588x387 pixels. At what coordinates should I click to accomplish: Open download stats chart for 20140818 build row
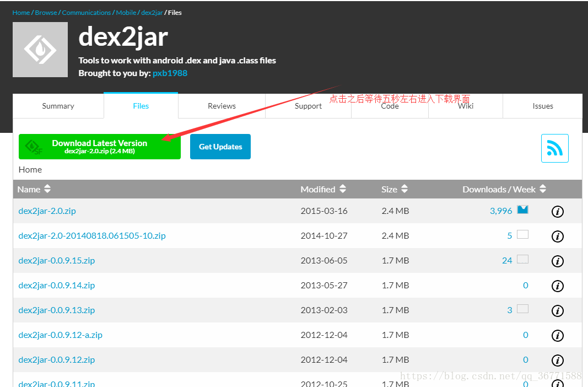click(x=523, y=234)
